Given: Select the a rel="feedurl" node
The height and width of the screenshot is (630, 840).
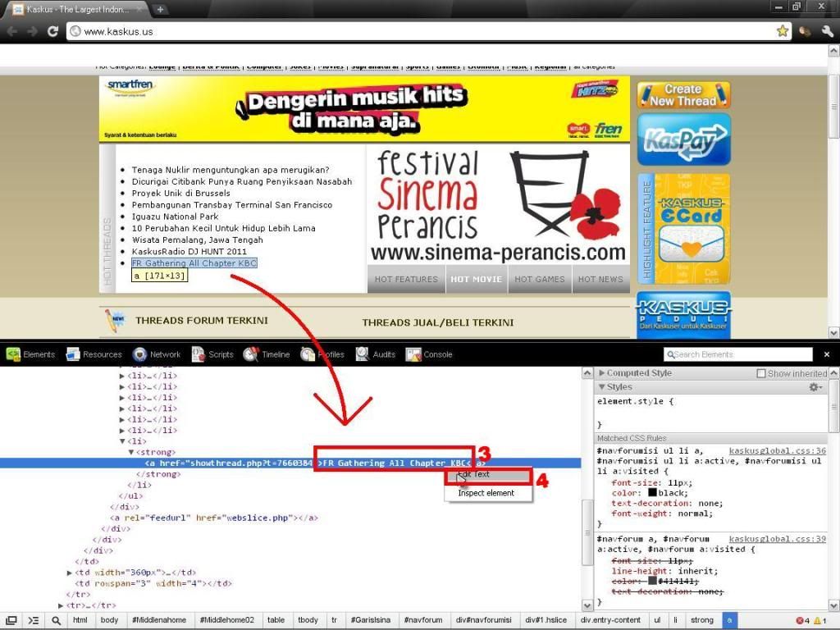Looking at the screenshot, I should click(x=214, y=518).
